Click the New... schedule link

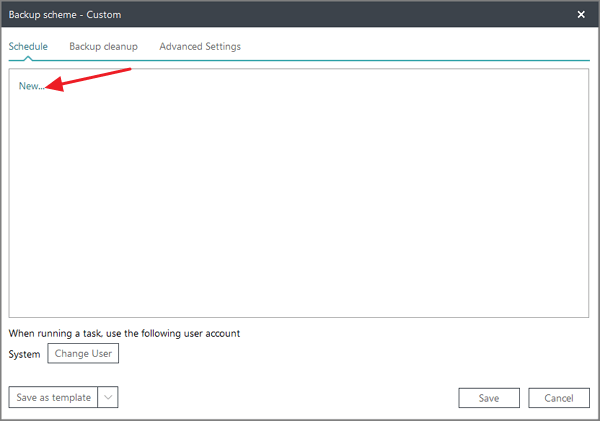pyautogui.click(x=31, y=86)
